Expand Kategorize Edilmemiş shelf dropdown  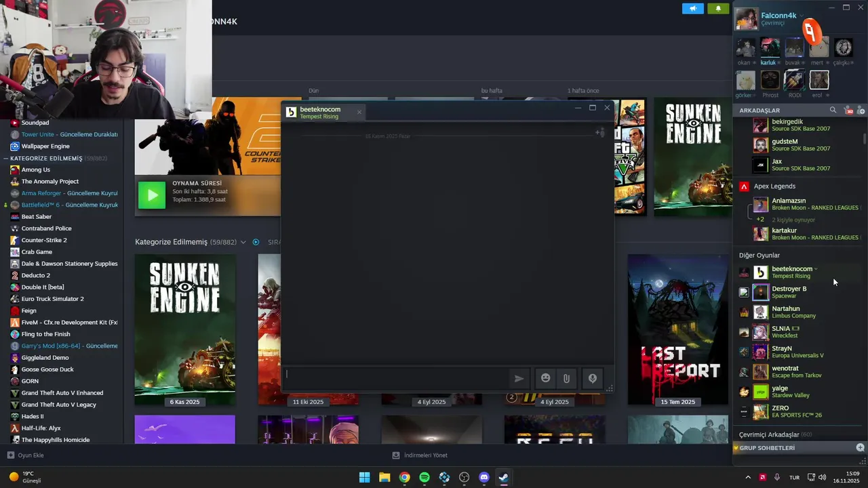click(243, 242)
